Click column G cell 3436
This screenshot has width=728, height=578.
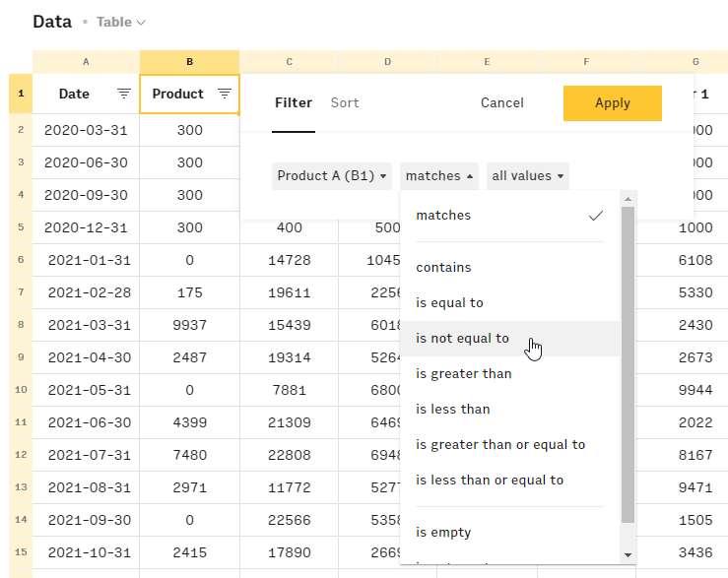pos(683,552)
